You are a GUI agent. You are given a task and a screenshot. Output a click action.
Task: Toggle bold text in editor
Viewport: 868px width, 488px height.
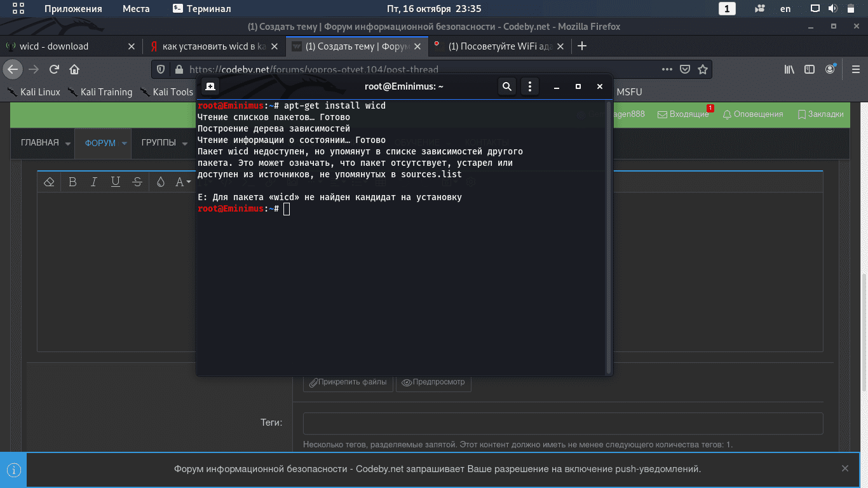72,182
